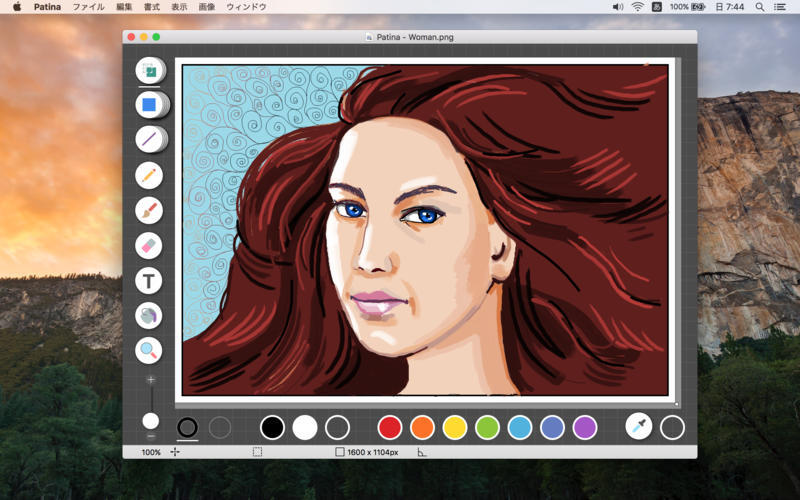Open the ウィンドウ menu
Viewport: 800px width, 500px height.
(x=246, y=7)
